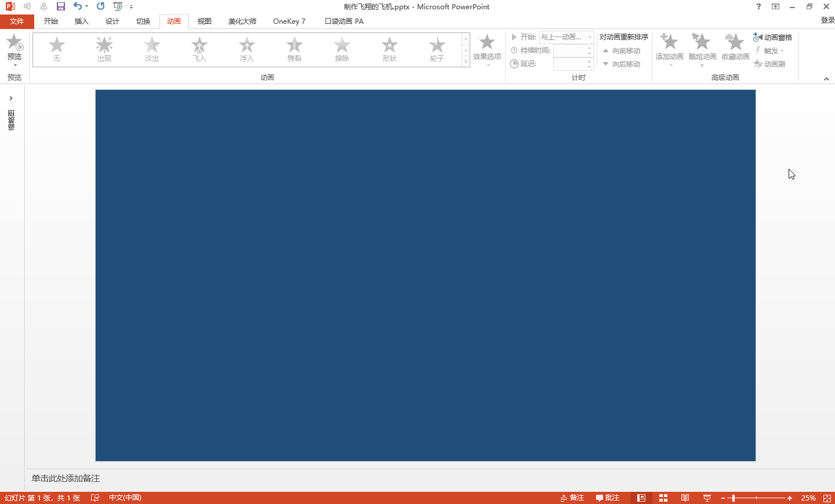Choose the 劈裂 animation effect
The width and height of the screenshot is (835, 504).
pyautogui.click(x=295, y=50)
